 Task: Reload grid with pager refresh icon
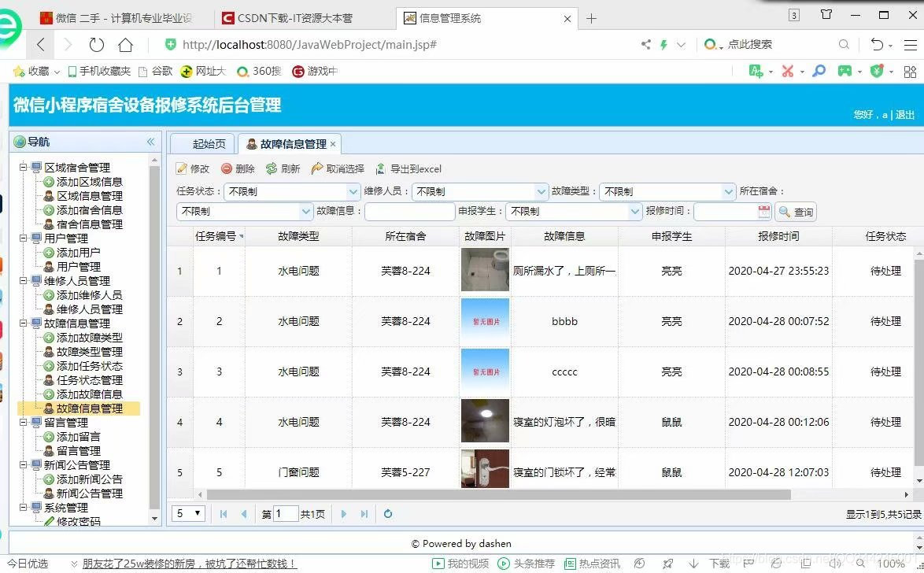tap(388, 514)
